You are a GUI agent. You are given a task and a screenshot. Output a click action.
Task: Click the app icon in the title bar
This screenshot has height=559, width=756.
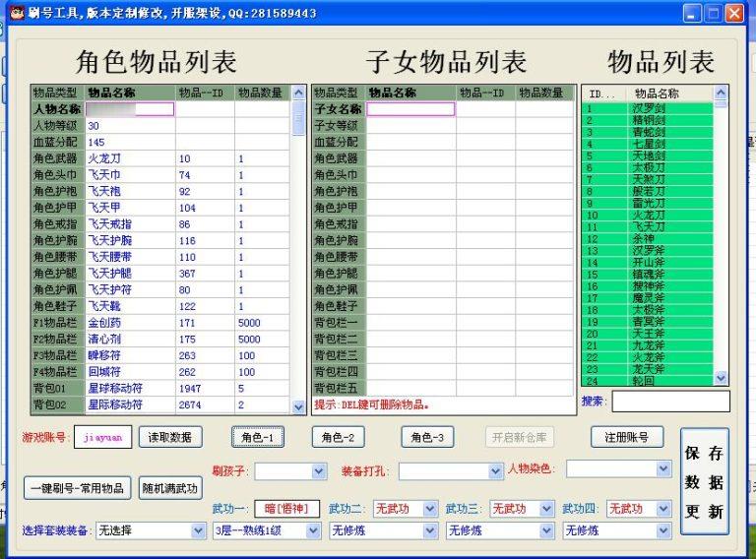[x=16, y=13]
